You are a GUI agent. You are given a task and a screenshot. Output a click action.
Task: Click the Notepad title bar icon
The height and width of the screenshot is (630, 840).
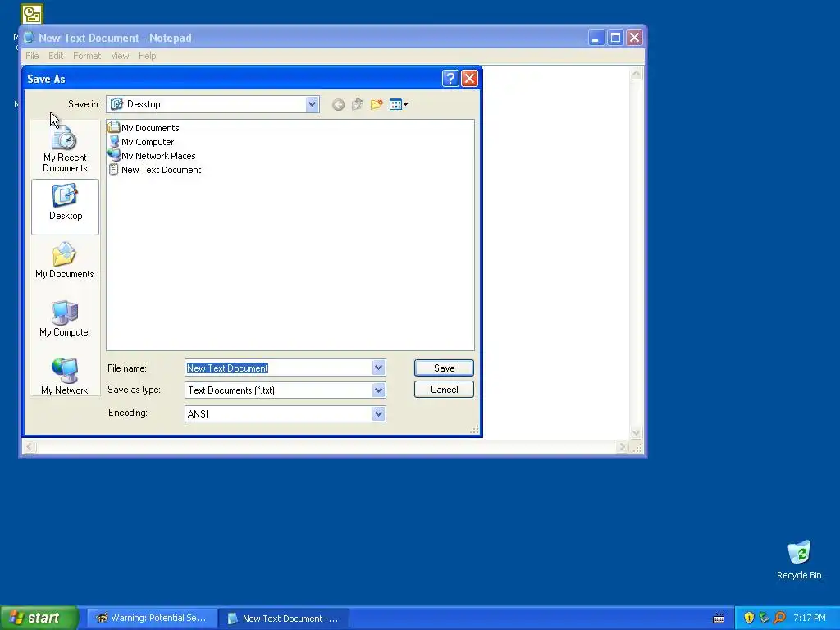(x=29, y=38)
